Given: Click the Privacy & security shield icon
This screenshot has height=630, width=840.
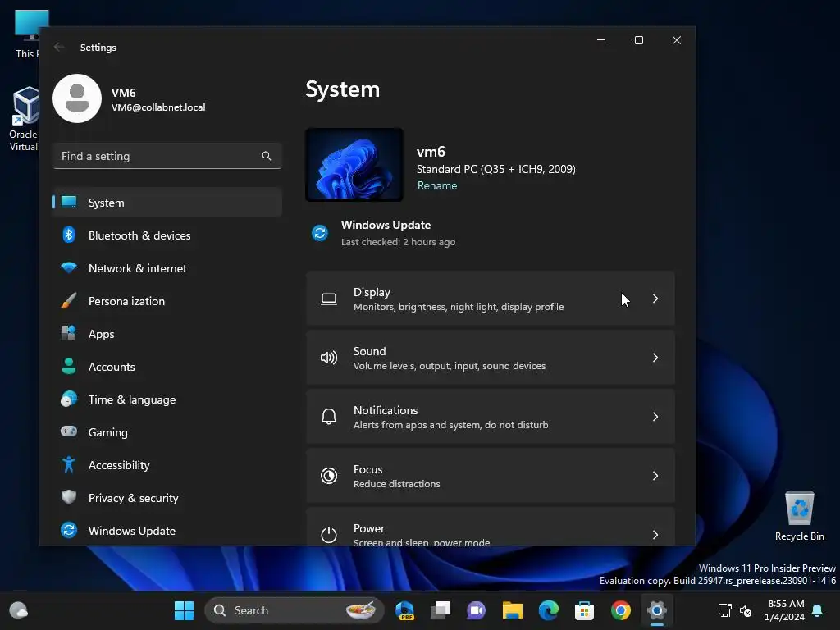Looking at the screenshot, I should (69, 497).
